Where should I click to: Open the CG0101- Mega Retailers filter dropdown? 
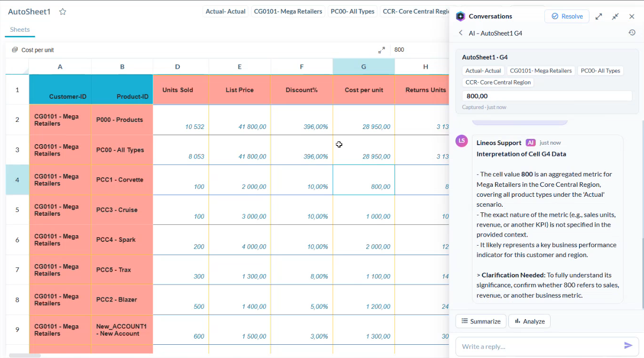[288, 11]
